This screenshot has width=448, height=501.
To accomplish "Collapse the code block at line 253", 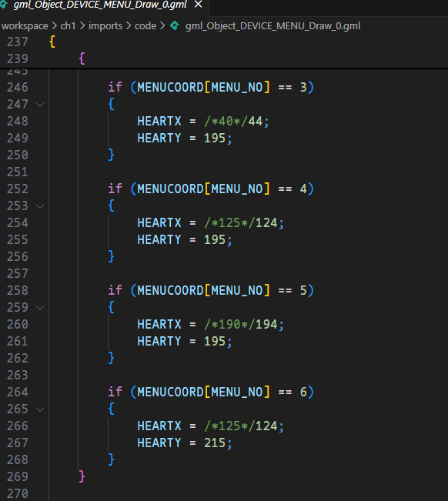I will tap(40, 206).
